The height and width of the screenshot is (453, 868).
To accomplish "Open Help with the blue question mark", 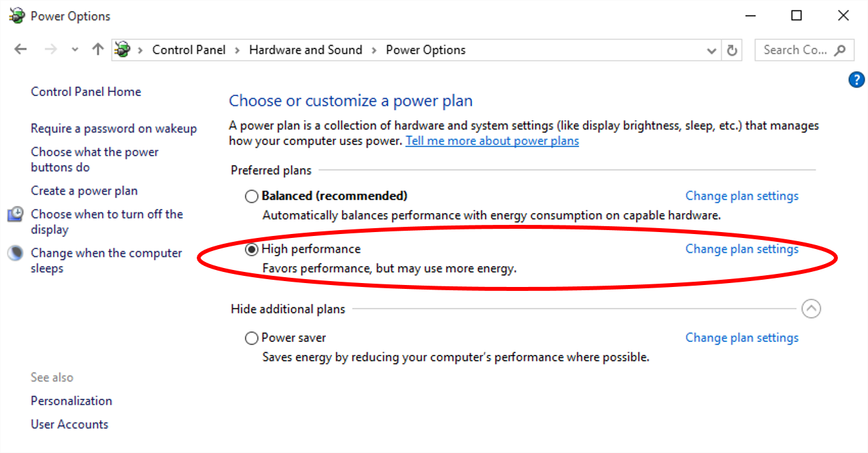I will (x=856, y=80).
